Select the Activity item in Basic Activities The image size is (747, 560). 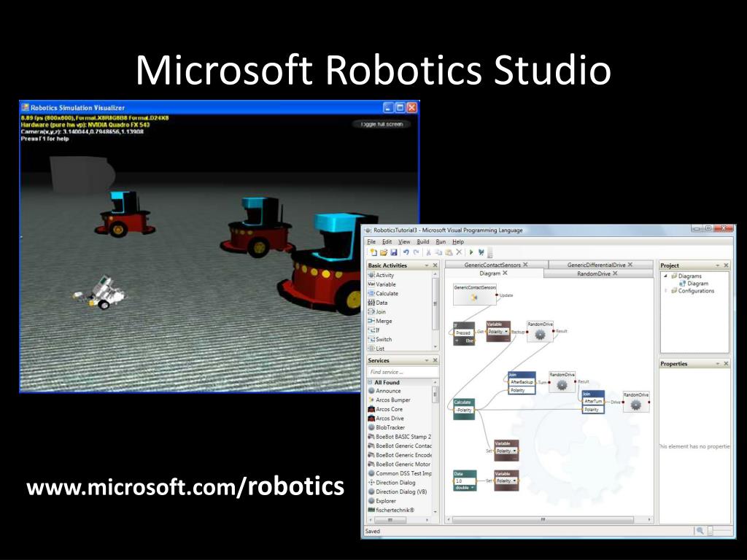pyautogui.click(x=381, y=275)
